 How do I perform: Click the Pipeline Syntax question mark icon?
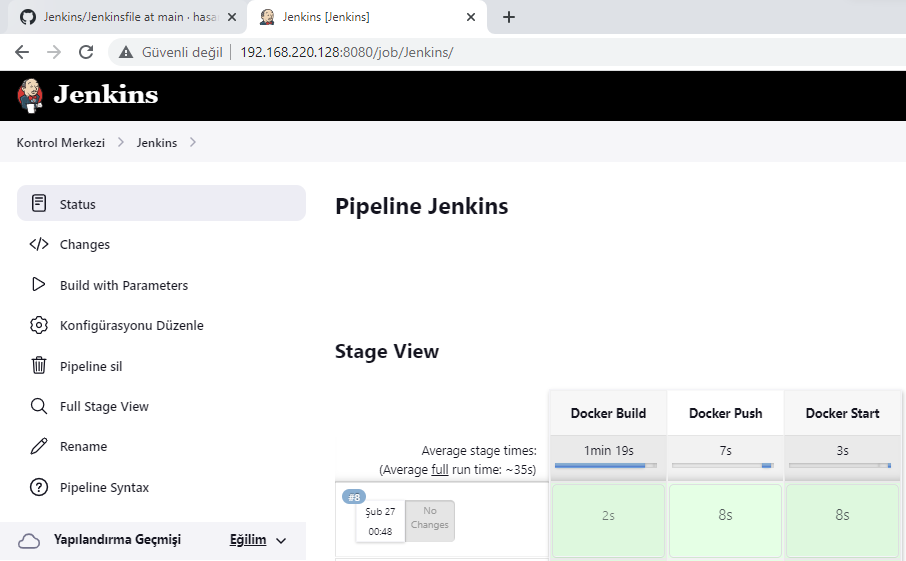[x=39, y=487]
